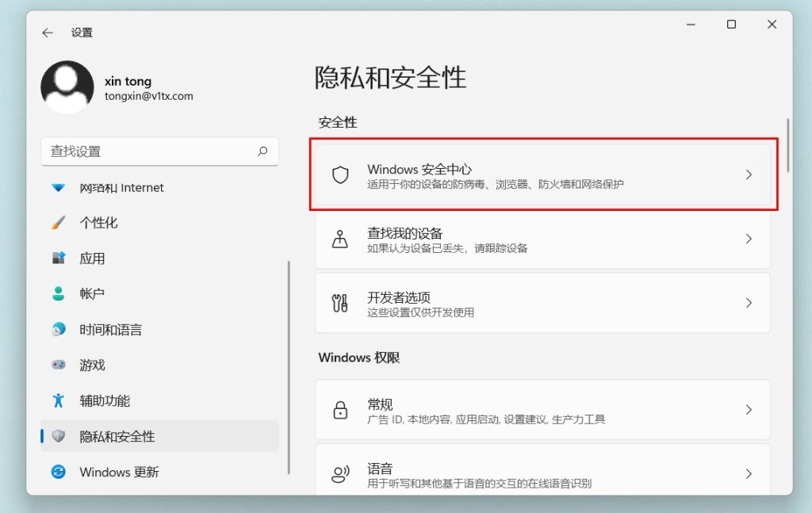Go to 应用 settings
This screenshot has height=513, width=812.
click(159, 258)
